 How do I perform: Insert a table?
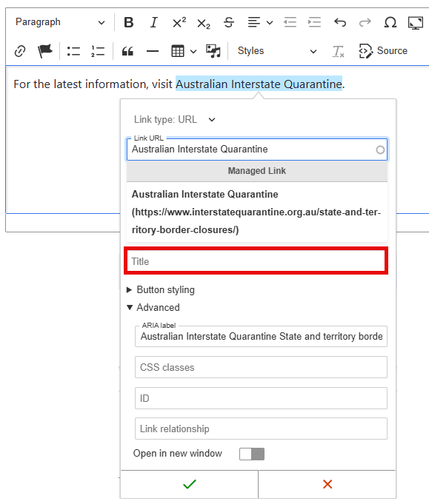pos(178,51)
